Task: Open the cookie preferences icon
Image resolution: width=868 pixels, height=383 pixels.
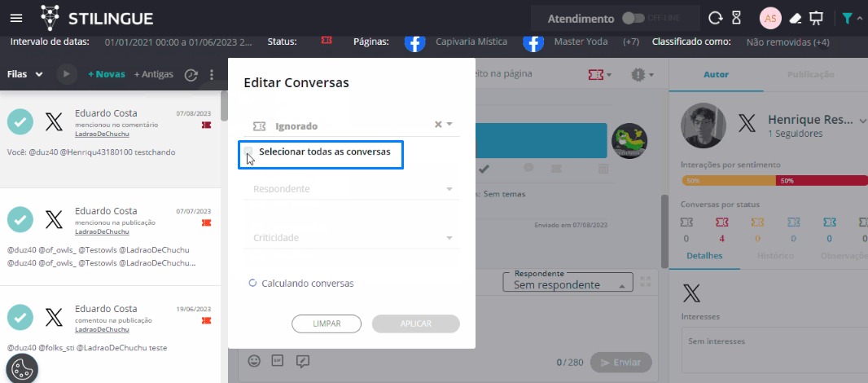Action: pyautogui.click(x=22, y=366)
